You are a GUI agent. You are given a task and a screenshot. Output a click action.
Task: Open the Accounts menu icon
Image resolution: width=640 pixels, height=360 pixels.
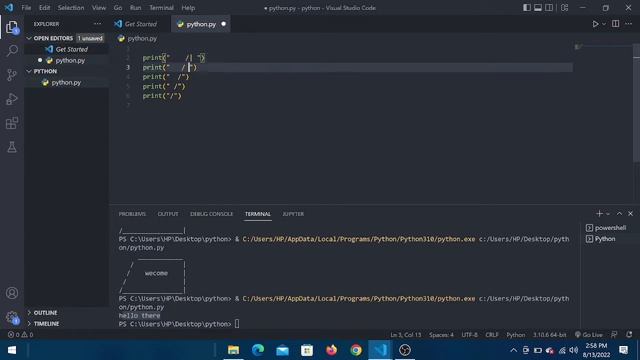pos(12,293)
